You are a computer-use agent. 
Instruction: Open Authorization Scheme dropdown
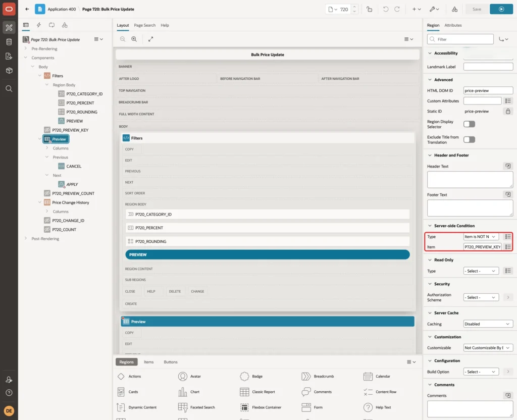(x=481, y=297)
